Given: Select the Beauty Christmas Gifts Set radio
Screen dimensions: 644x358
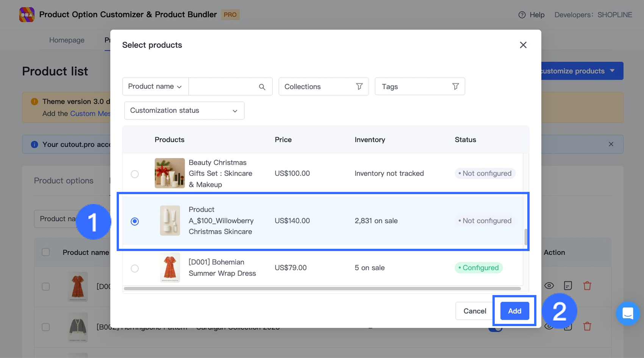Looking at the screenshot, I should click(135, 174).
